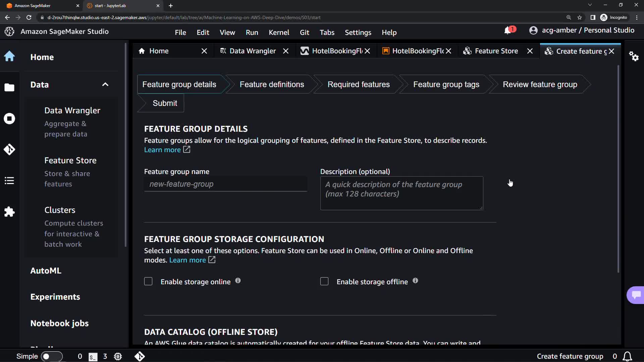Viewport: 644px width, 362px height.
Task: Go to Feature definitions step
Action: click(x=272, y=84)
